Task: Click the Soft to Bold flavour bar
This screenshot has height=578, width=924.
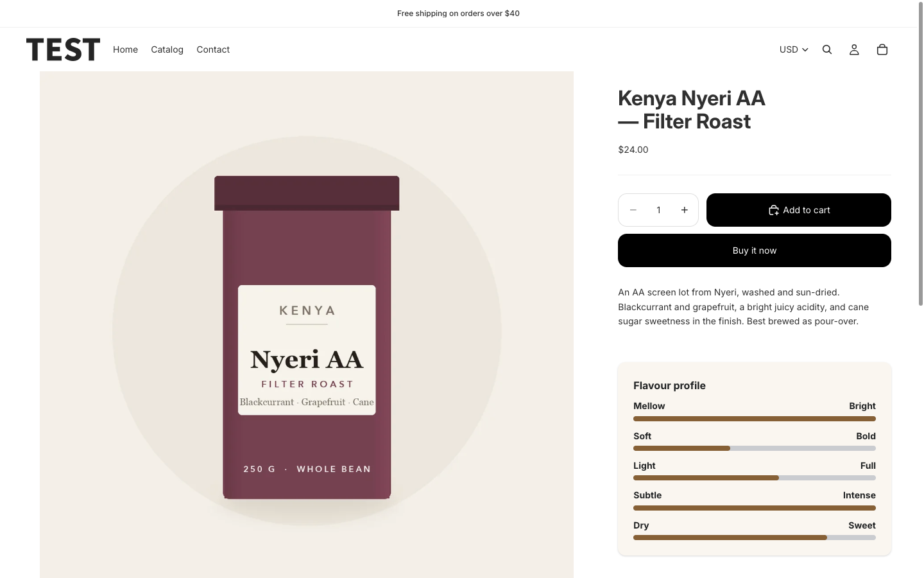Action: [755, 448]
